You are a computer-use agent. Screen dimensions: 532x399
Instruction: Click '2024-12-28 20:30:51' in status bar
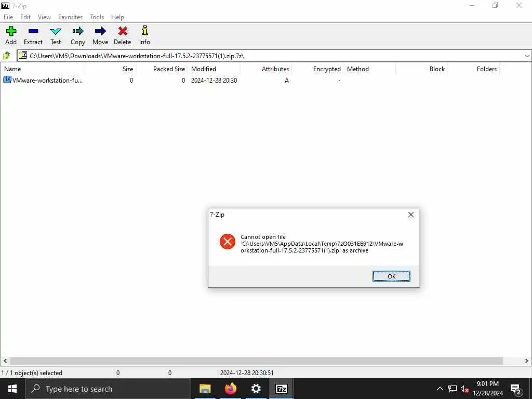(x=247, y=373)
